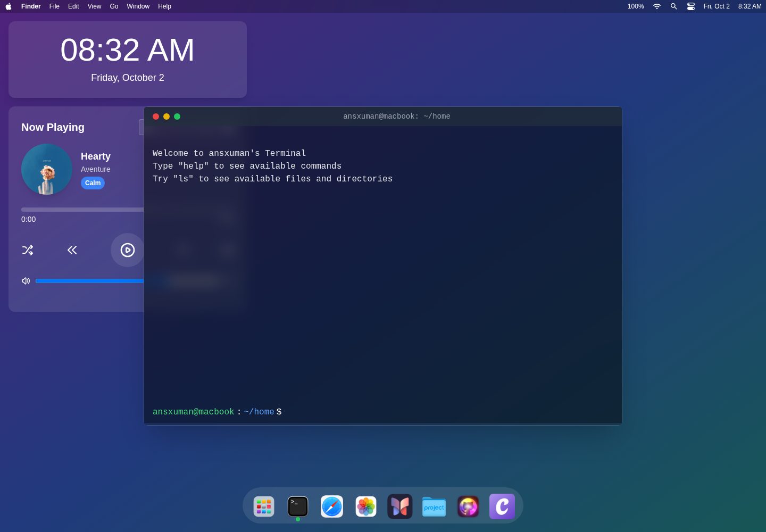This screenshot has width=766, height=532.
Task: Click the Wi-Fi status icon
Action: coord(657,6)
